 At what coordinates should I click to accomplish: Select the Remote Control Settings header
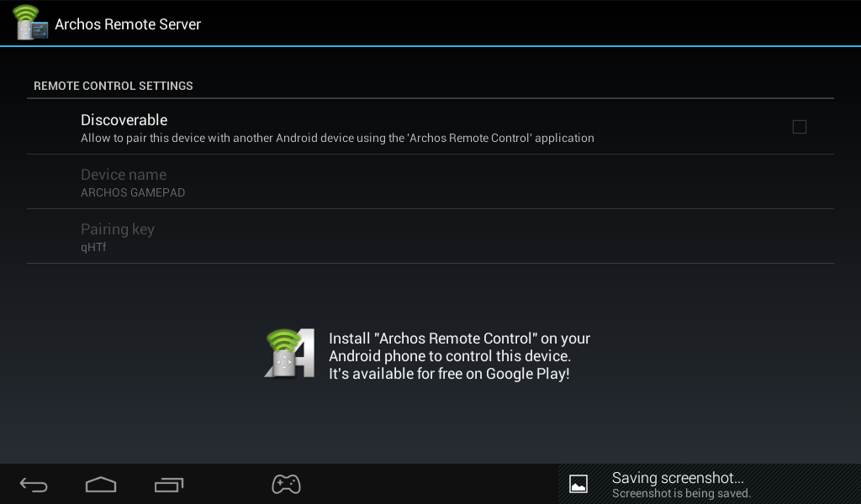(114, 86)
